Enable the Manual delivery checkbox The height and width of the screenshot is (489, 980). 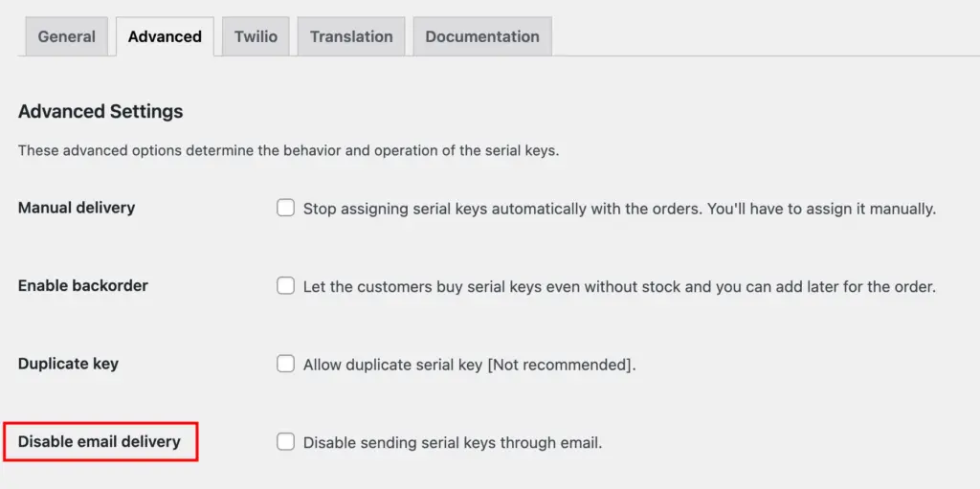point(285,208)
